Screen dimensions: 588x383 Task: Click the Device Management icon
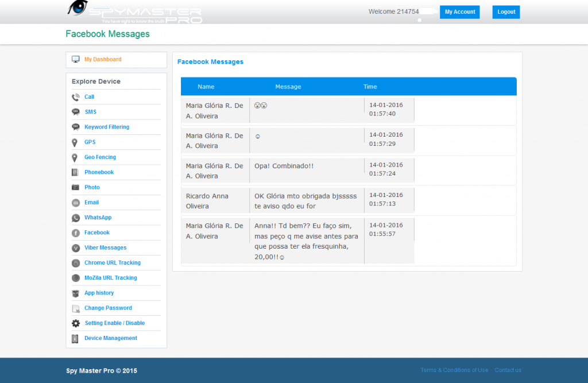click(x=75, y=338)
